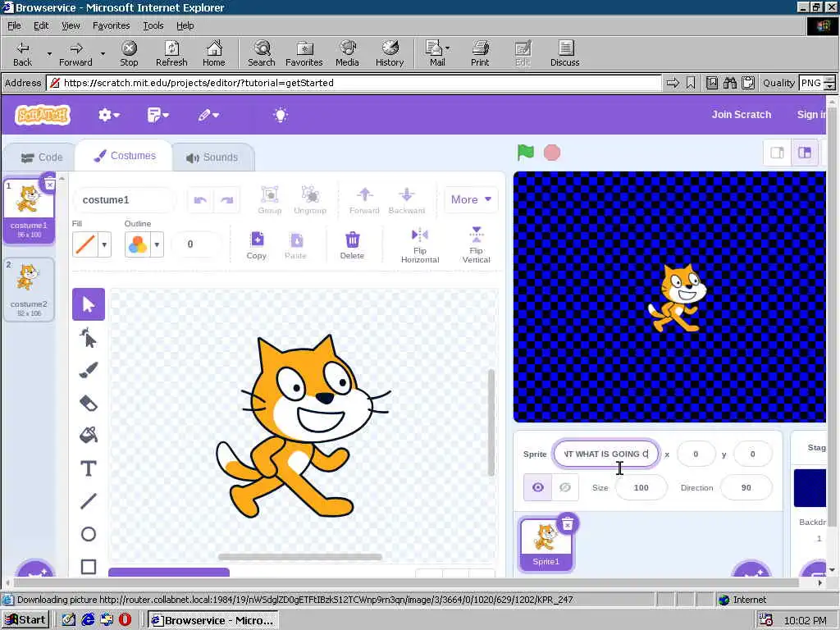This screenshot has height=630, width=840.
Task: Select the Fill bucket tool
Action: coord(89,435)
